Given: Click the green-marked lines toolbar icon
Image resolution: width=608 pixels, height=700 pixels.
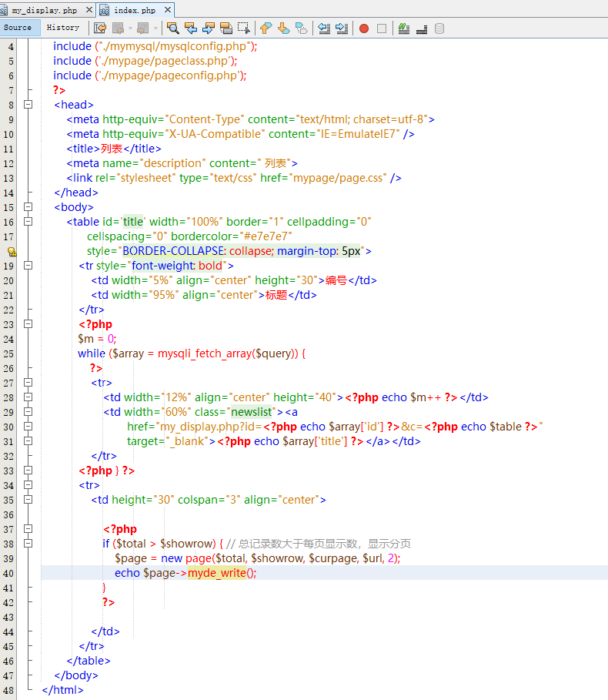Looking at the screenshot, I should (404, 28).
